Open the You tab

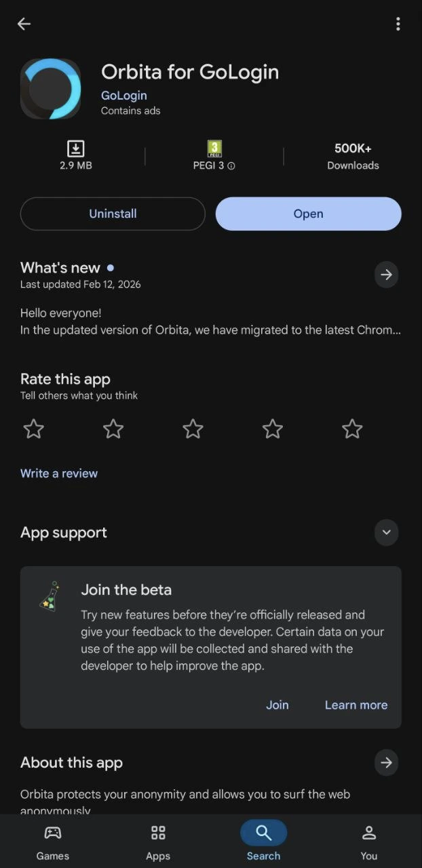click(x=368, y=841)
